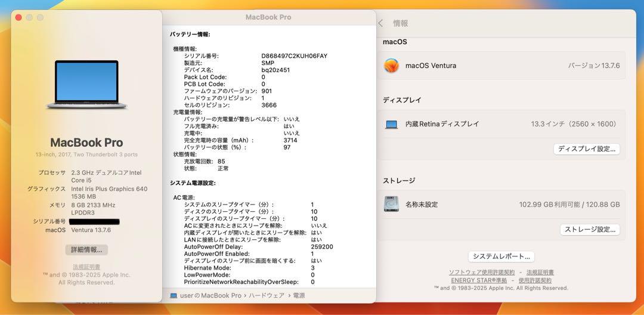Click the device name bq20z451
This screenshot has height=315, width=644.
[x=275, y=70]
